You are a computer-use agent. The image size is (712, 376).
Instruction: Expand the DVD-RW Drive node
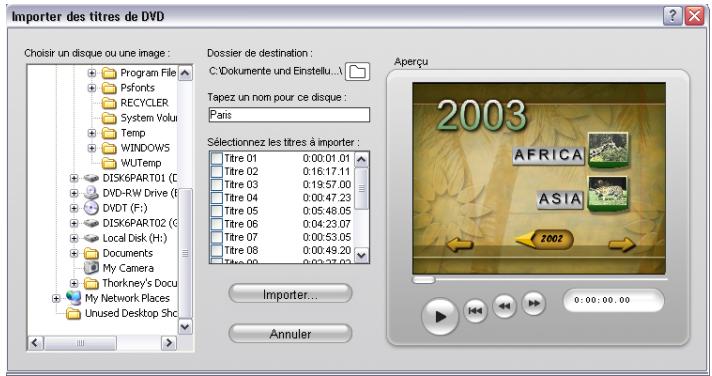[74, 193]
